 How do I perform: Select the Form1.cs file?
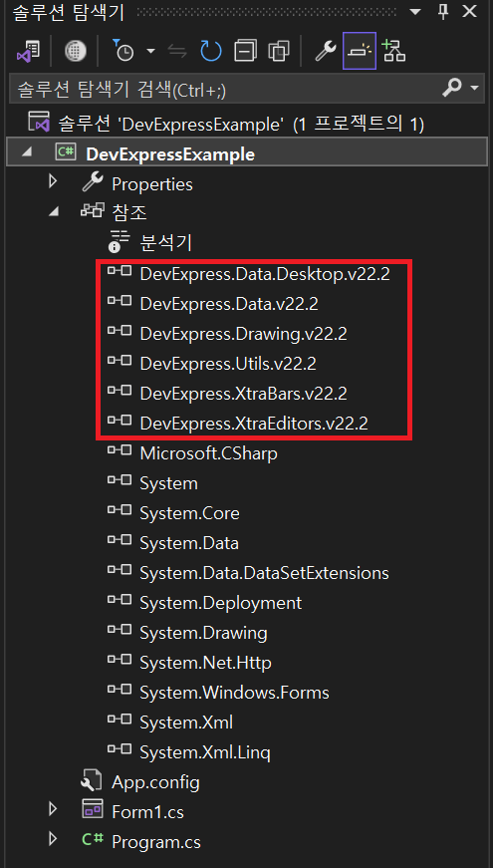(147, 812)
